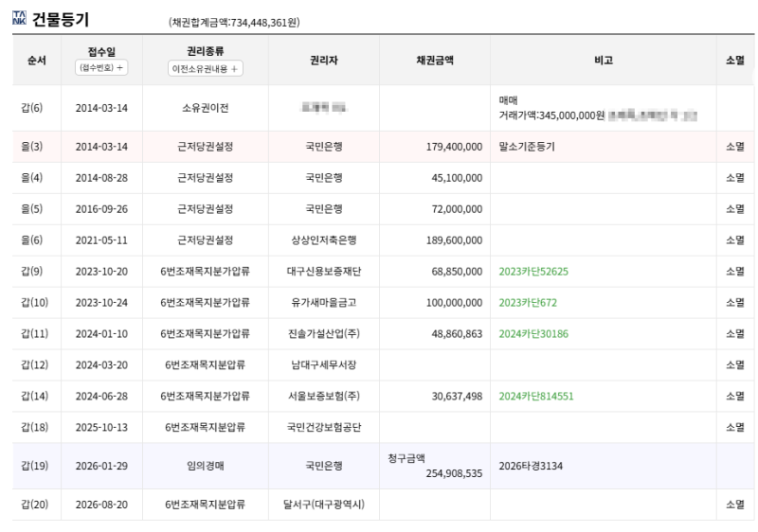Click the 남대구세무서장 creditor cell
The width and height of the screenshot is (758, 532).
[x=324, y=365]
